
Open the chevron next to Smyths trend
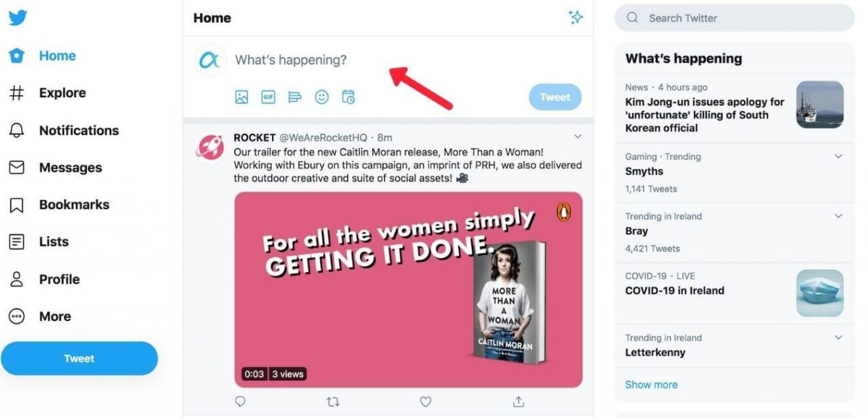[x=840, y=156]
